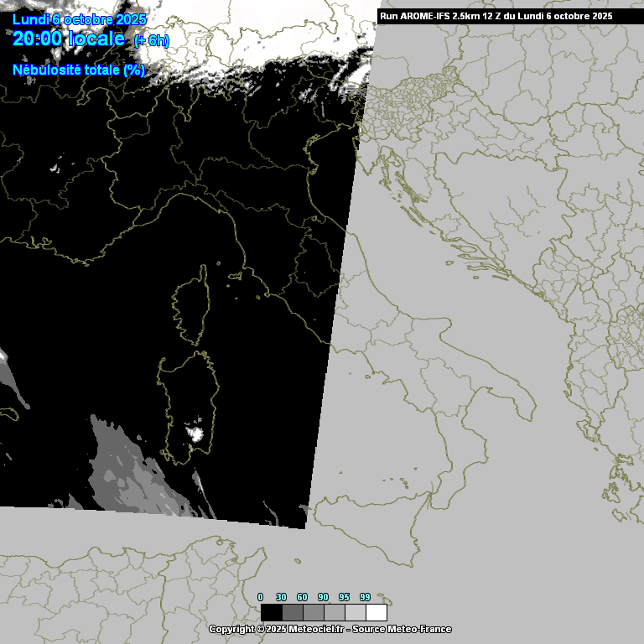Screen dimensions: 644x644
Task: Choose the 90% cloud cover legend swatch
Action: [x=334, y=612]
